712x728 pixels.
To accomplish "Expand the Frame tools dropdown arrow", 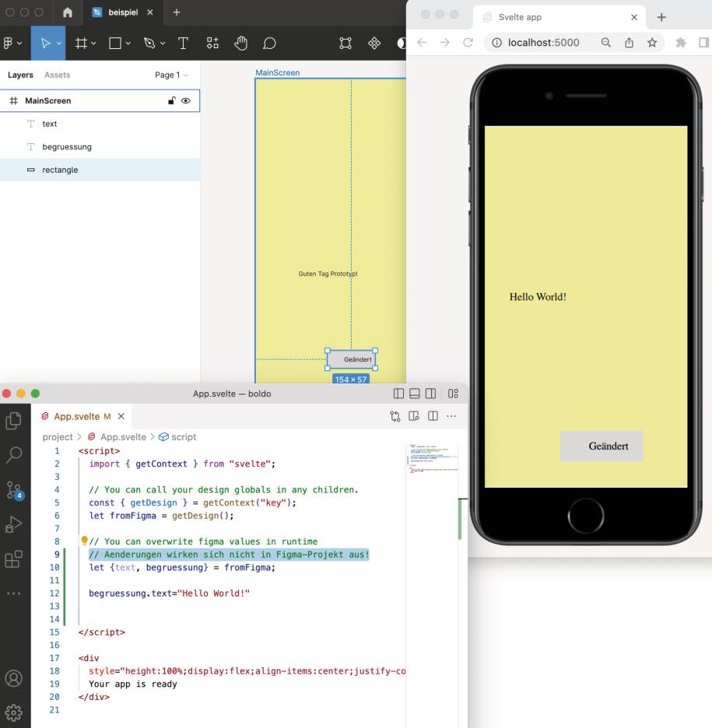I will click(x=94, y=44).
